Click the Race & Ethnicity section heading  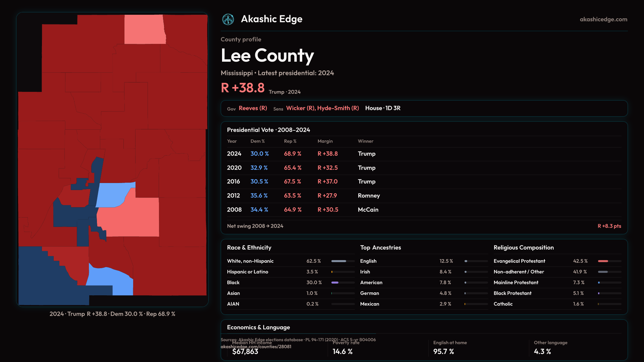tap(249, 248)
